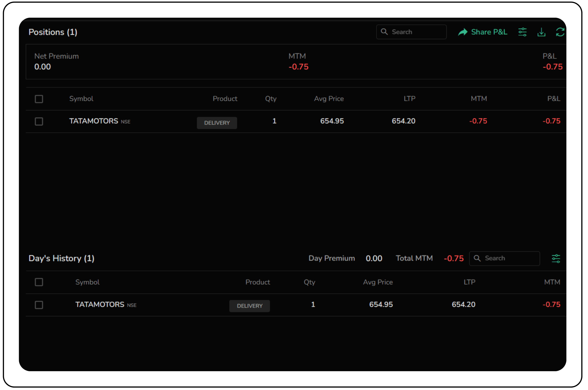Check the TATAMOTORS row in Day's History
Image resolution: width=588 pixels, height=390 pixels.
pos(39,305)
